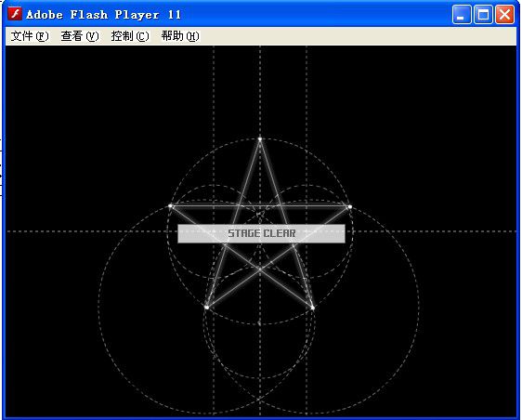Select the right vertex point of the star
Screen dimensions: 522x420
350,207
